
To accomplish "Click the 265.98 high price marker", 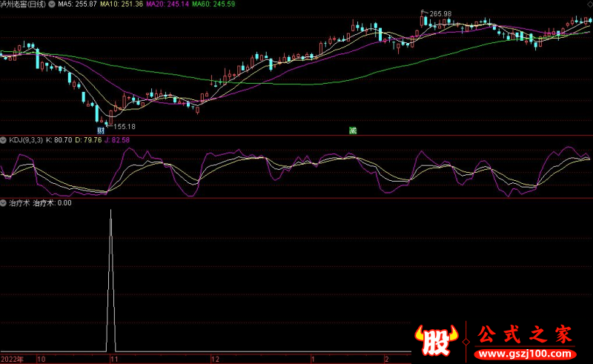I will tap(440, 14).
